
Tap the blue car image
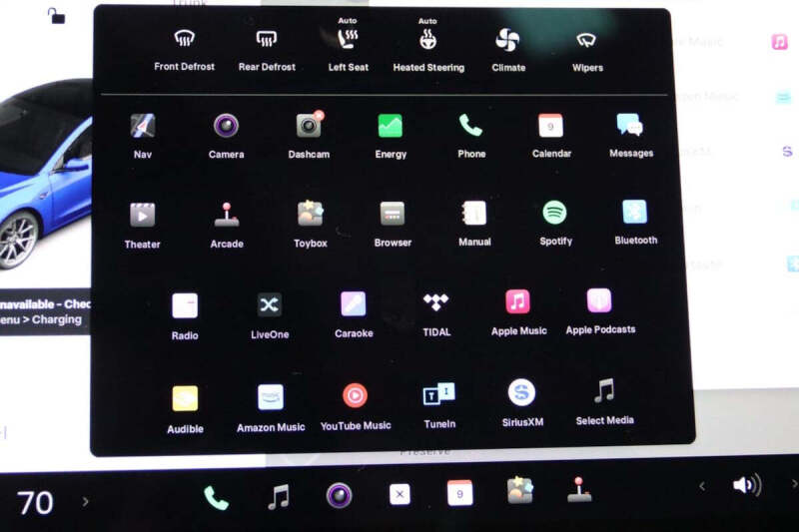click(x=45, y=173)
